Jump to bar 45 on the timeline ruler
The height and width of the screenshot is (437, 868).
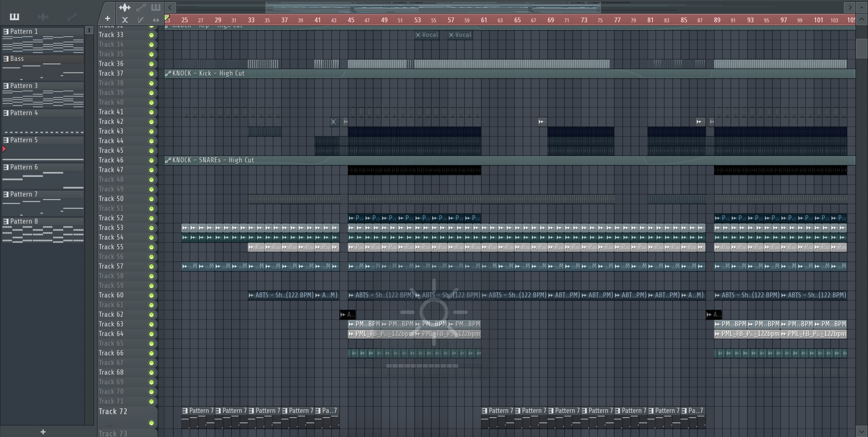coord(351,20)
